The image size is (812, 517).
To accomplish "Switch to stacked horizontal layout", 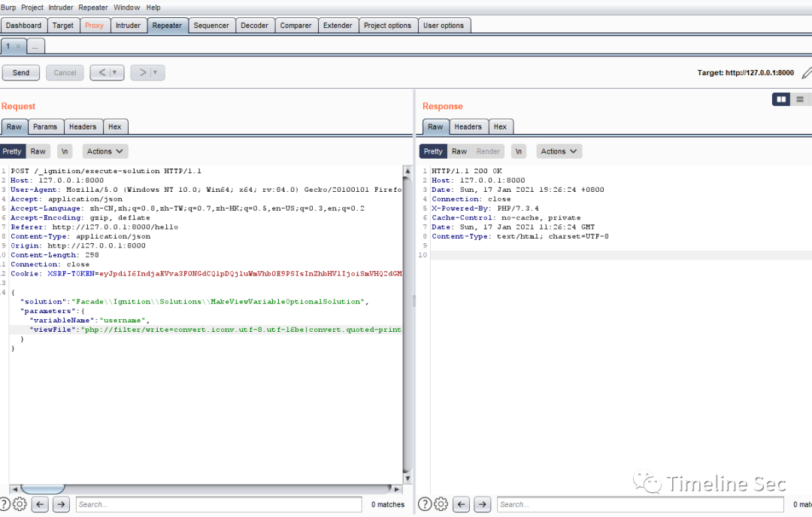I will (799, 99).
